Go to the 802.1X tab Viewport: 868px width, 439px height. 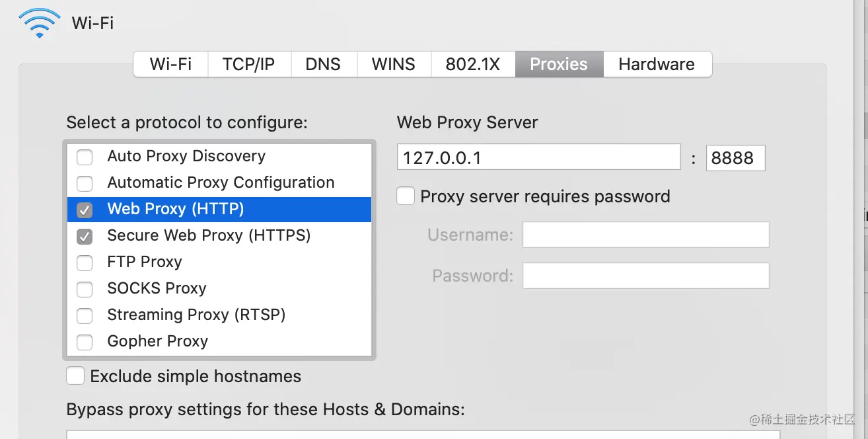tap(472, 64)
